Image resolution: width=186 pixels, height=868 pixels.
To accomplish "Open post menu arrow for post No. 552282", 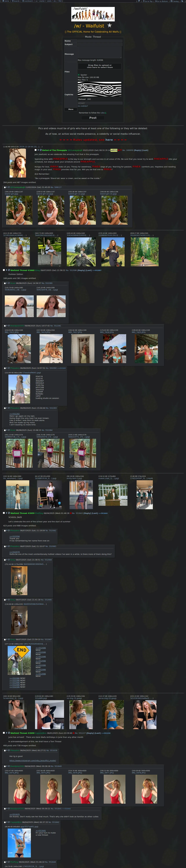I will (x=7, y=368).
